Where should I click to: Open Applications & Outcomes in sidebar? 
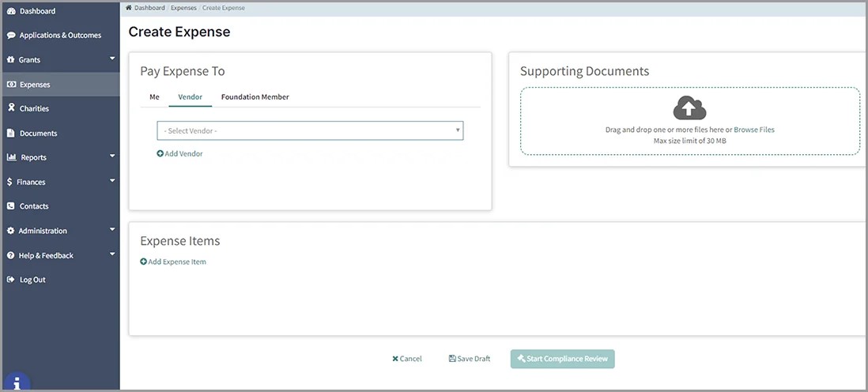[60, 36]
